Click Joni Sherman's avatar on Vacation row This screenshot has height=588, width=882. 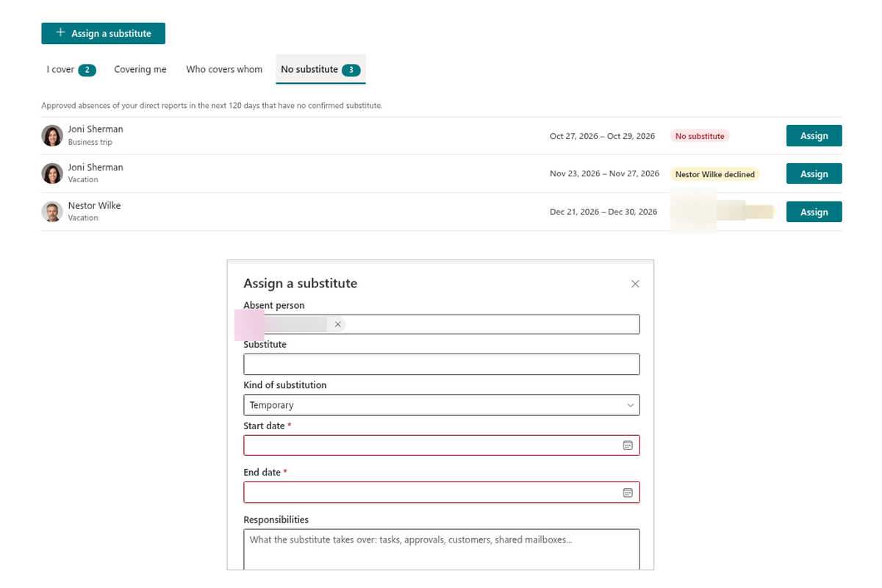(52, 173)
